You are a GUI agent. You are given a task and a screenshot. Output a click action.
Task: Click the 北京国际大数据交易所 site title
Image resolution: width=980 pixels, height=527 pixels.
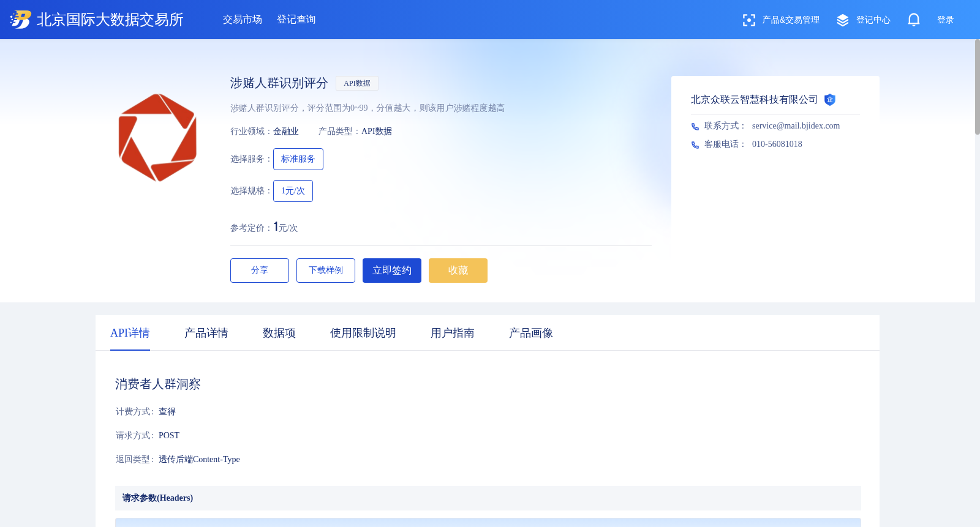[x=110, y=20]
